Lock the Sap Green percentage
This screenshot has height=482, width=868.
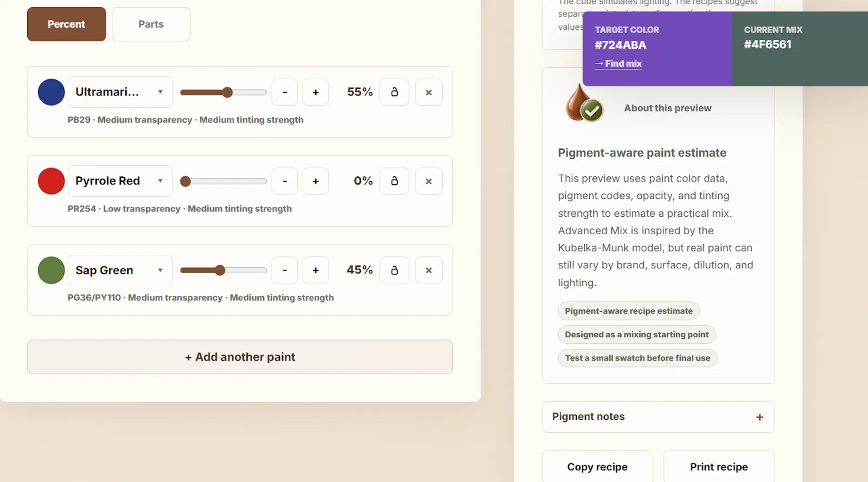394,270
